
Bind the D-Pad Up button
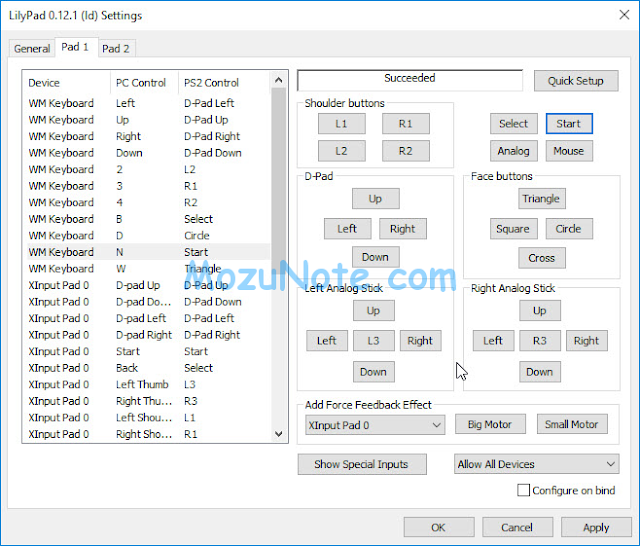coord(375,199)
